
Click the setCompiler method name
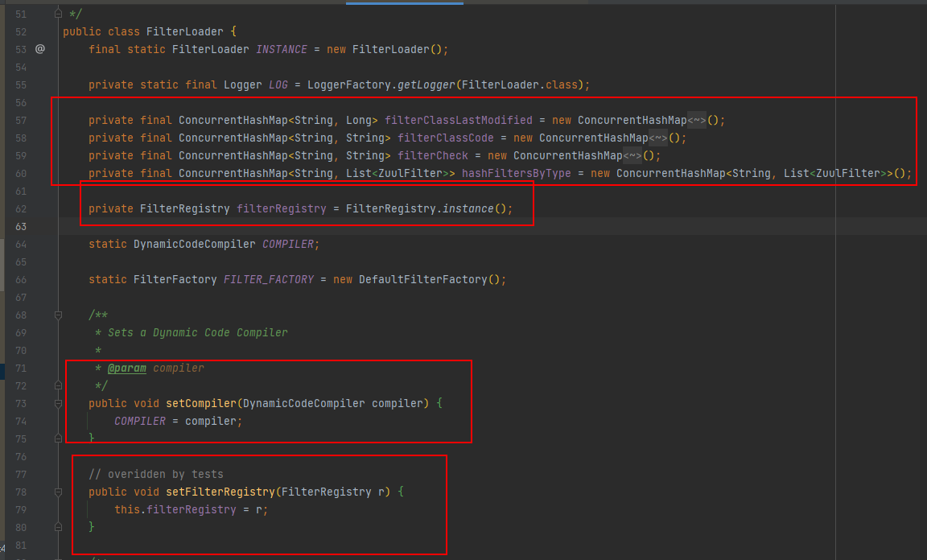click(201, 403)
